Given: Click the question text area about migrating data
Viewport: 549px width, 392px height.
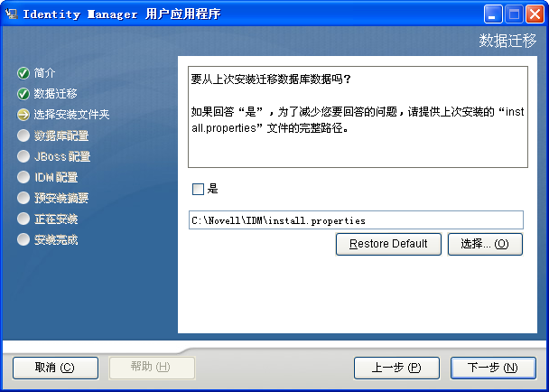Looking at the screenshot, I should (x=358, y=117).
